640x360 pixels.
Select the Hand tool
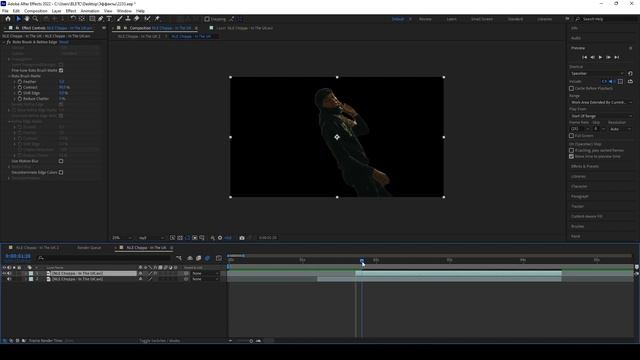tap(27, 19)
